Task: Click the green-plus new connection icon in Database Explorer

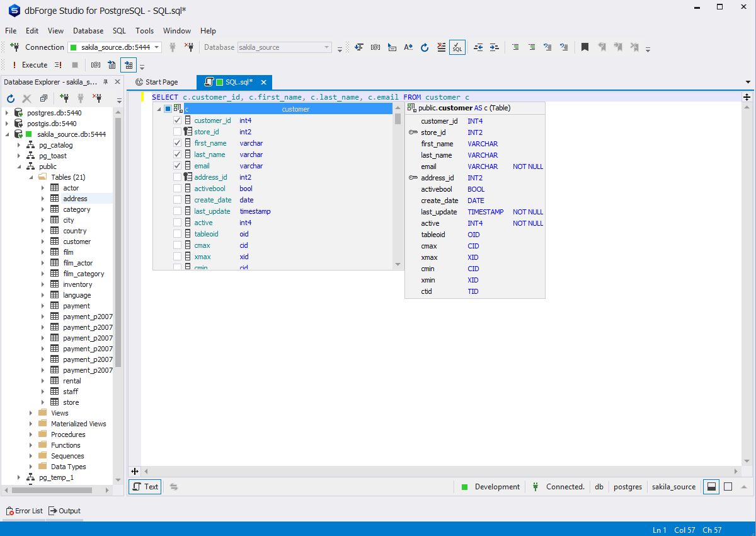Action: pyautogui.click(x=64, y=98)
